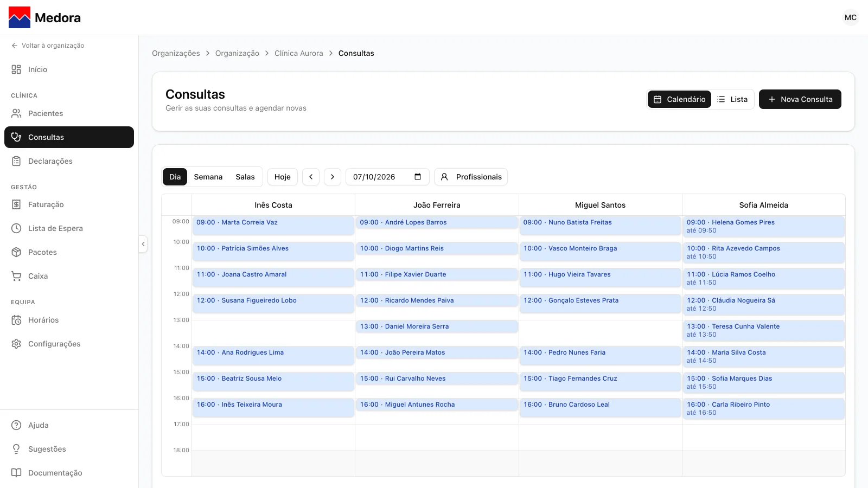Click the Lista de Espera clock icon
The height and width of the screenshot is (488, 868).
click(16, 228)
